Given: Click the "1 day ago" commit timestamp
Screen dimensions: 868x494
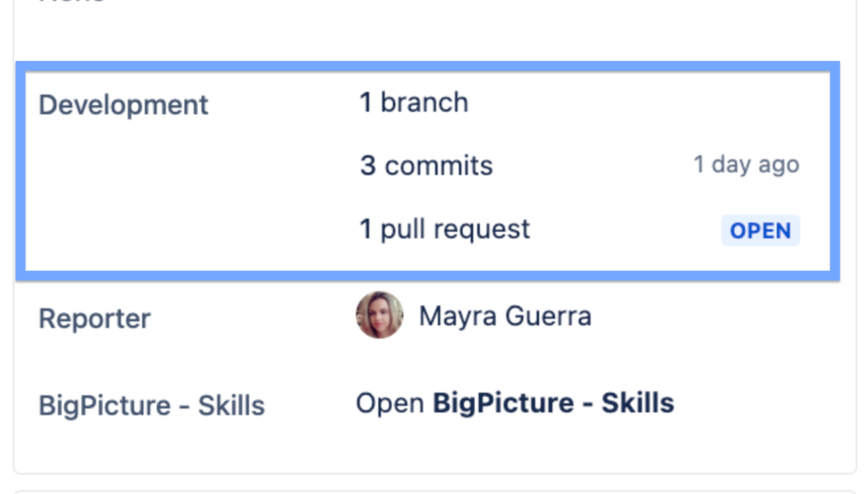Looking at the screenshot, I should (x=746, y=164).
